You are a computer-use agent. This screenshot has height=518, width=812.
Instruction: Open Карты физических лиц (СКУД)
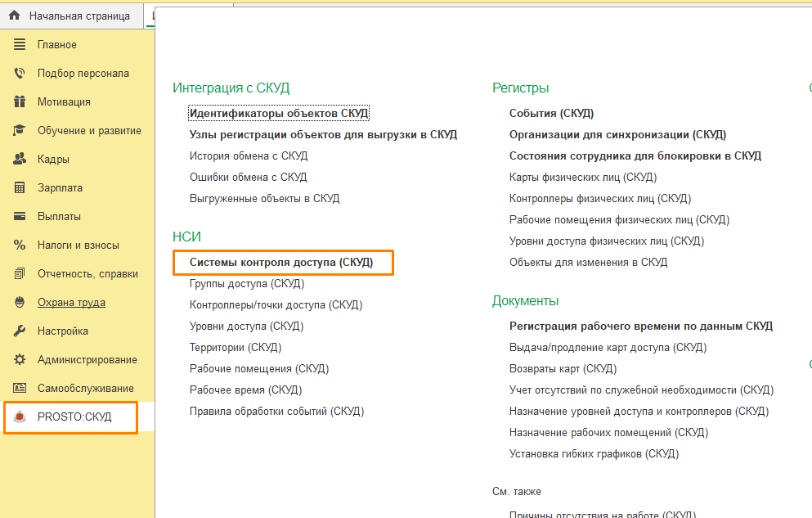click(x=582, y=178)
